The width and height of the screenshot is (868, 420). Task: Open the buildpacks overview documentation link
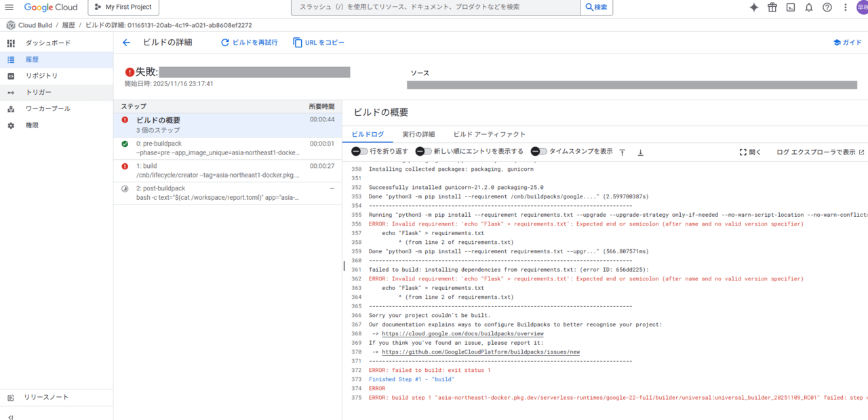click(x=462, y=334)
